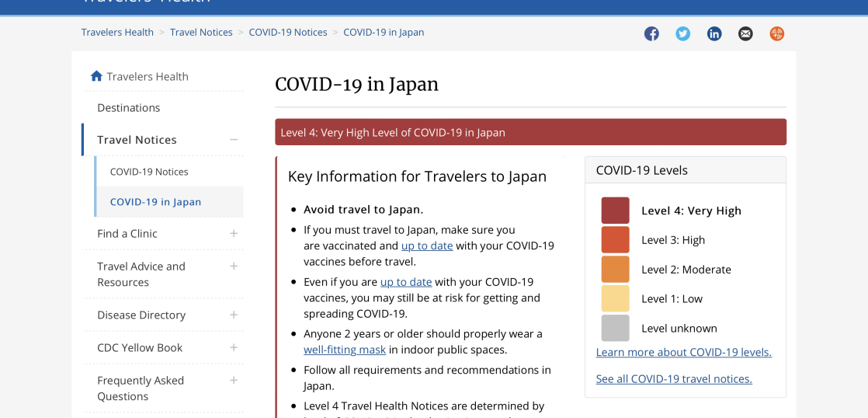868x418 pixels.
Task: Expand Travel Advice and Resources
Action: 234,266
